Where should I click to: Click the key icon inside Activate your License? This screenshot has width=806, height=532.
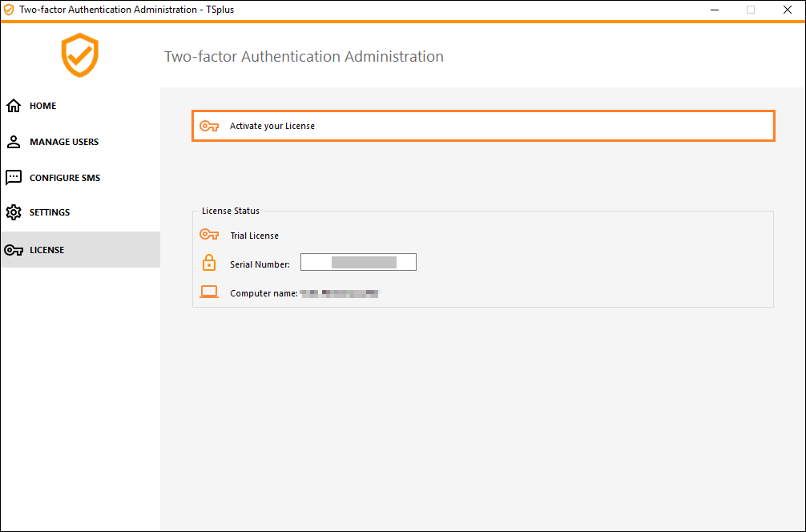pos(209,125)
